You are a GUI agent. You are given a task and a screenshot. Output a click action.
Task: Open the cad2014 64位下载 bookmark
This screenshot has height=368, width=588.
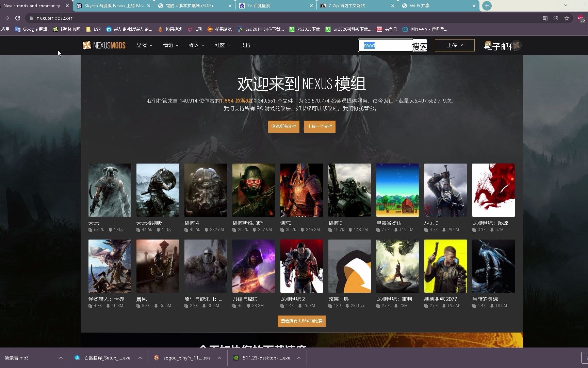coord(261,29)
